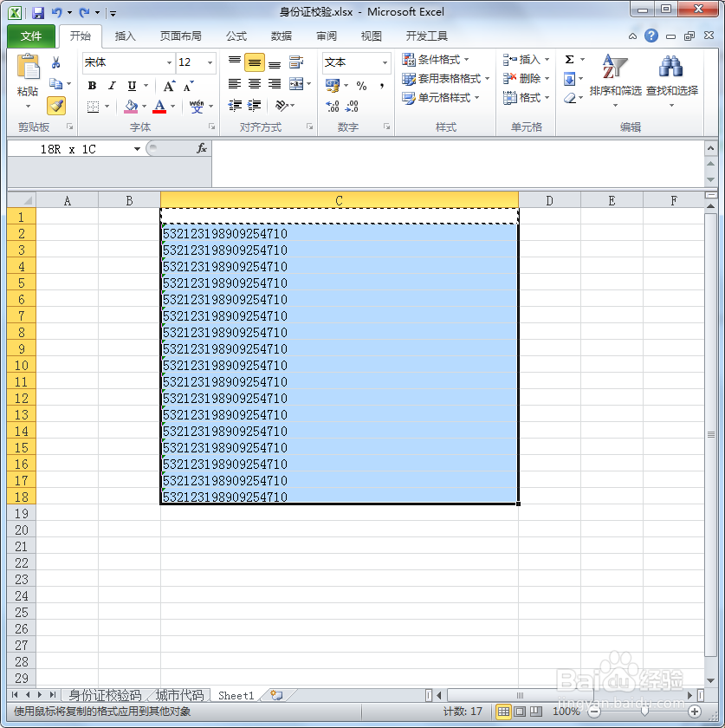Switch to sheet tab 城市代码
725x728 pixels.
tap(179, 695)
